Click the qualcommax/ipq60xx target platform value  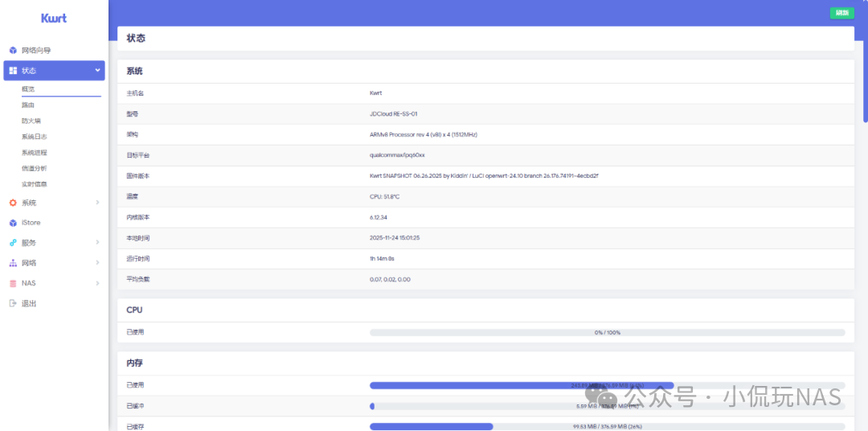coord(397,155)
